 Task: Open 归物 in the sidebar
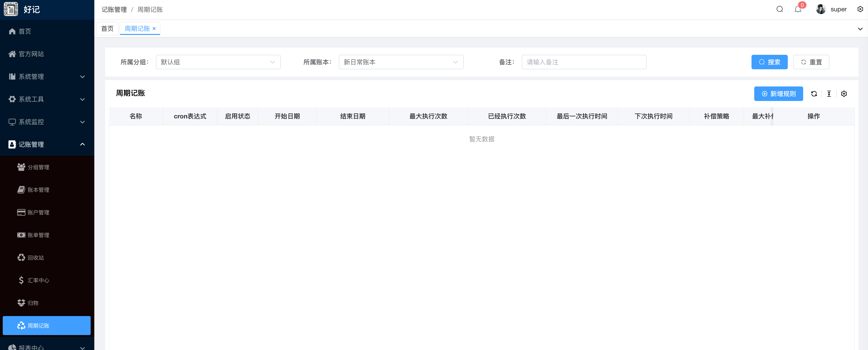click(x=33, y=302)
